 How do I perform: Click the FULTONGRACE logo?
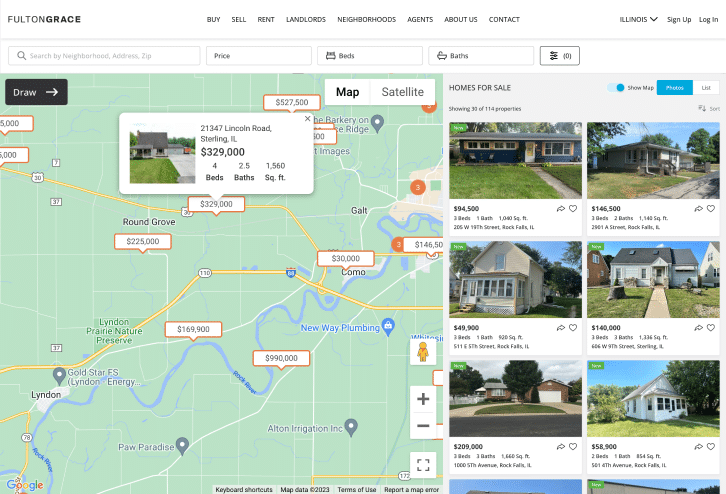point(44,19)
